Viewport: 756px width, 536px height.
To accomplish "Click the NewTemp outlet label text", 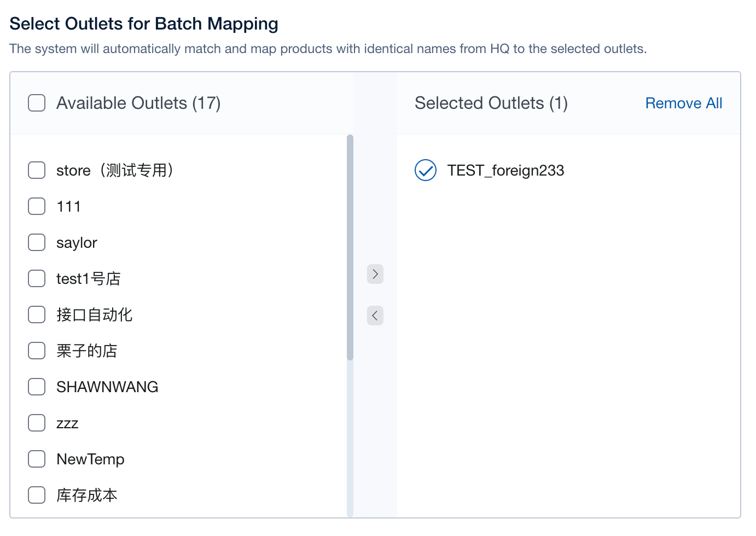I will 90,459.
